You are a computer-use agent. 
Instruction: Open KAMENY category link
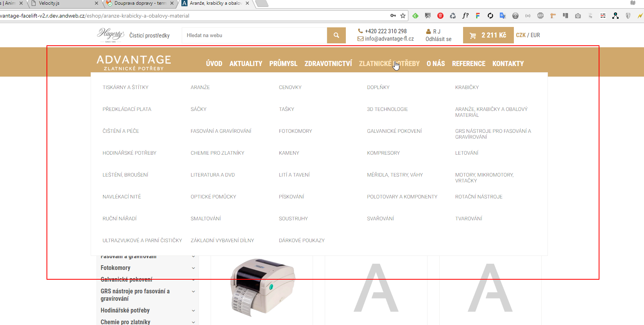pos(289,153)
